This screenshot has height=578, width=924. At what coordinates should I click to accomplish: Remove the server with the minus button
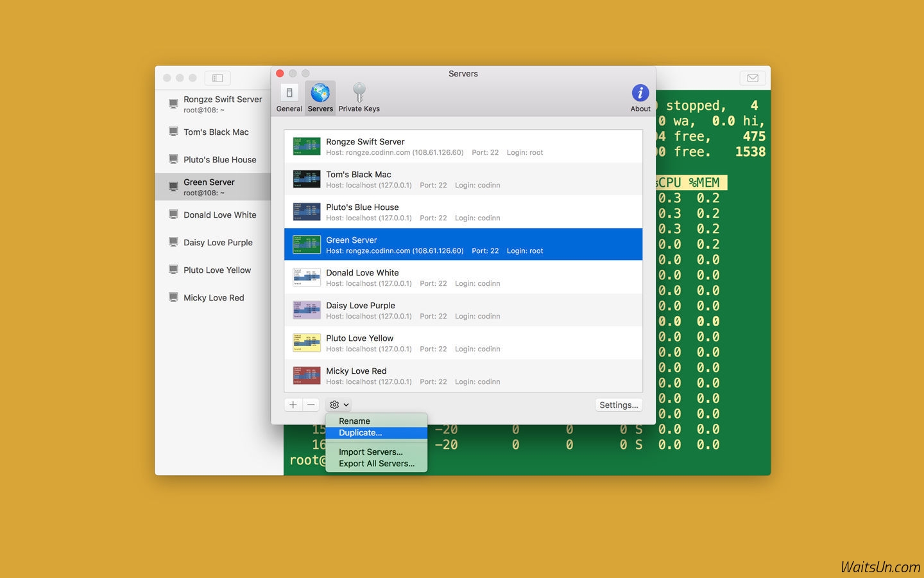(311, 405)
